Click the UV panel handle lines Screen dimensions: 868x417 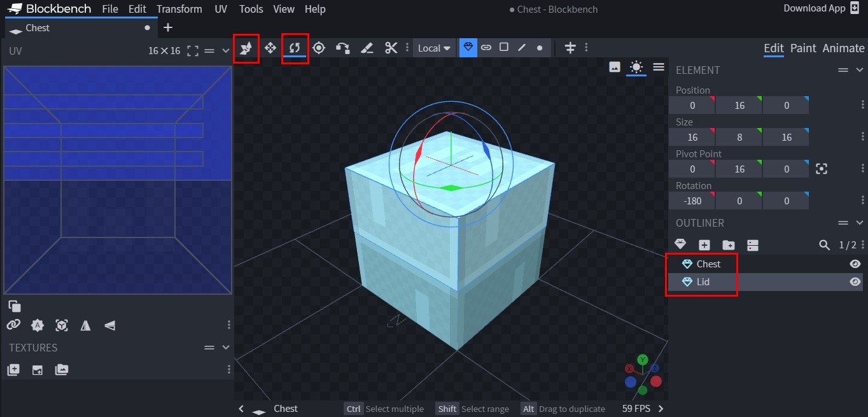pos(209,51)
